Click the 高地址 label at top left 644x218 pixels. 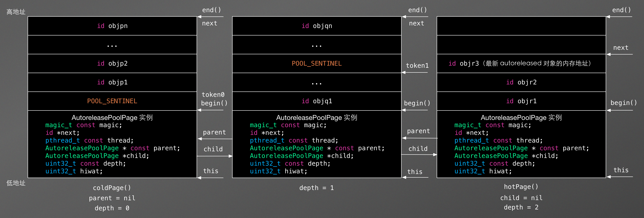pyautogui.click(x=16, y=12)
